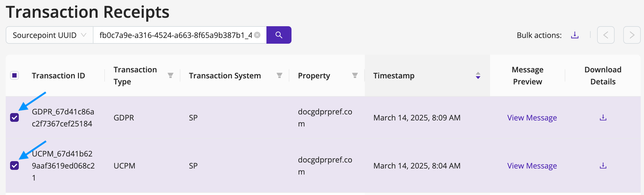Download all selected receipts via bulk actions
This screenshot has width=644, height=195.
pyautogui.click(x=575, y=35)
